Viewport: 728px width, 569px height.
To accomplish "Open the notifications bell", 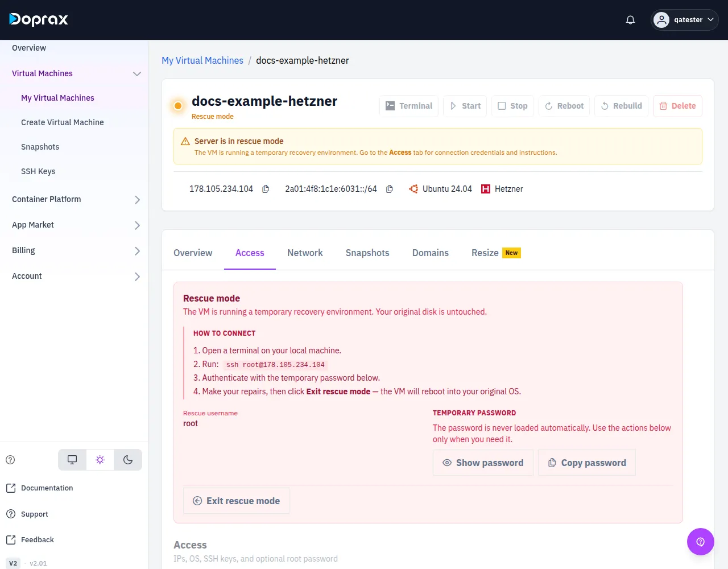I will pyautogui.click(x=630, y=20).
